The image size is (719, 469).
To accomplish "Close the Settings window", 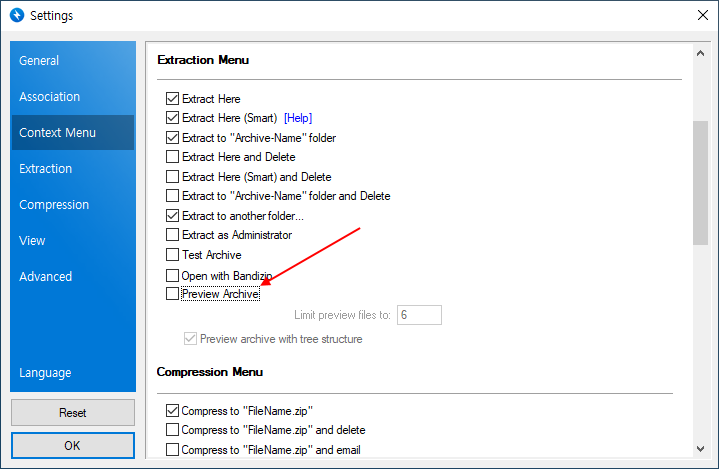I will (x=700, y=15).
